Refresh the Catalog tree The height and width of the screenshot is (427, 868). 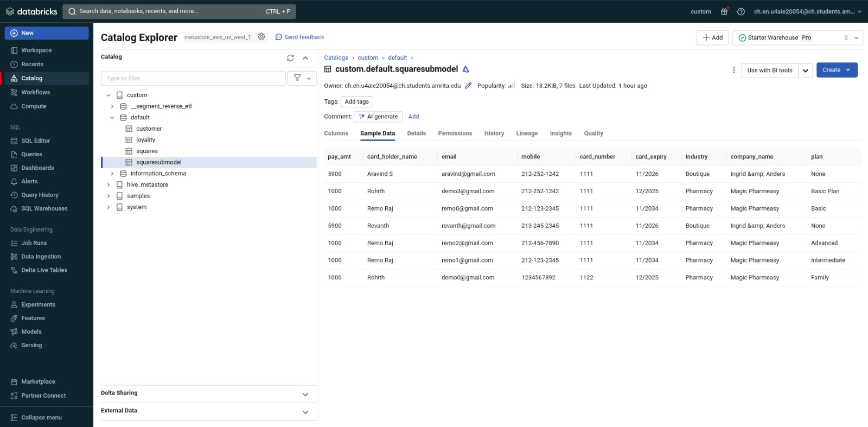(290, 58)
